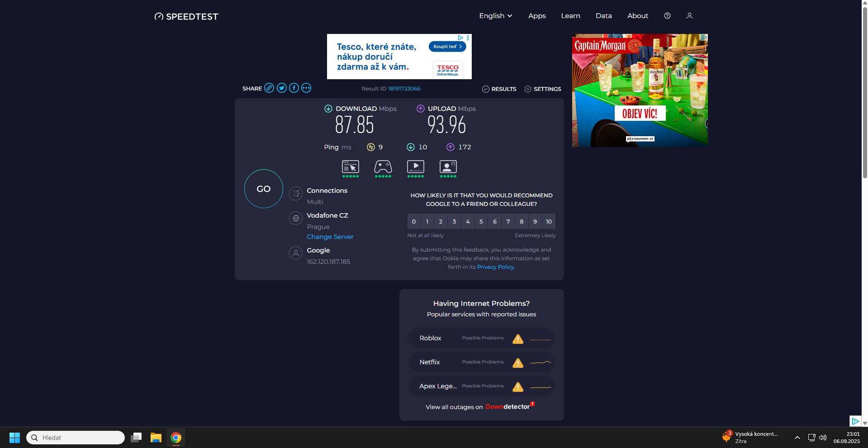
Task: Open more share options icon
Action: pyautogui.click(x=306, y=88)
